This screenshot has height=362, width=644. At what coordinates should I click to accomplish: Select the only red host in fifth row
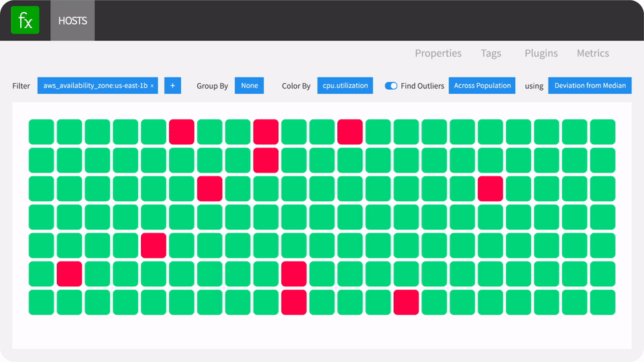coord(154,245)
